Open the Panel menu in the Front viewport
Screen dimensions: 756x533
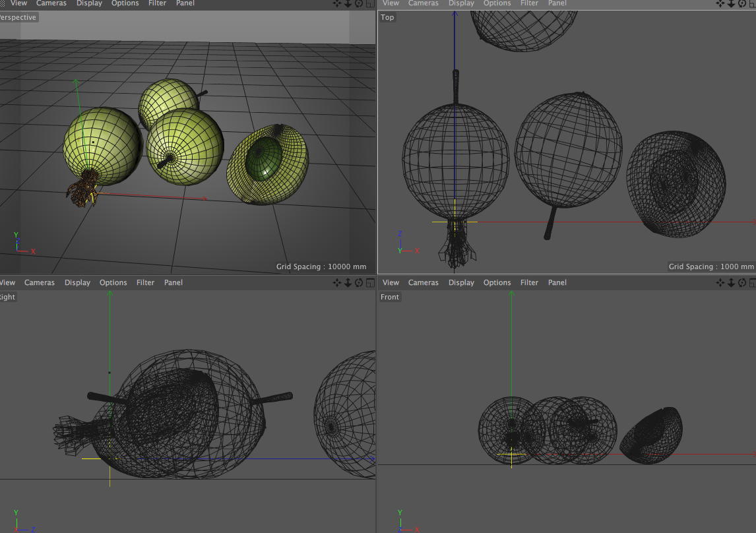pyautogui.click(x=557, y=282)
